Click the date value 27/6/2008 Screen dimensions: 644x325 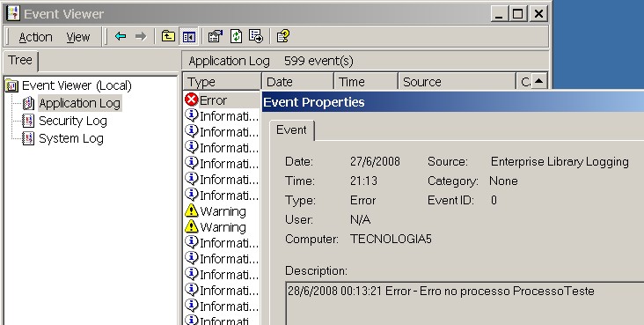(375, 161)
